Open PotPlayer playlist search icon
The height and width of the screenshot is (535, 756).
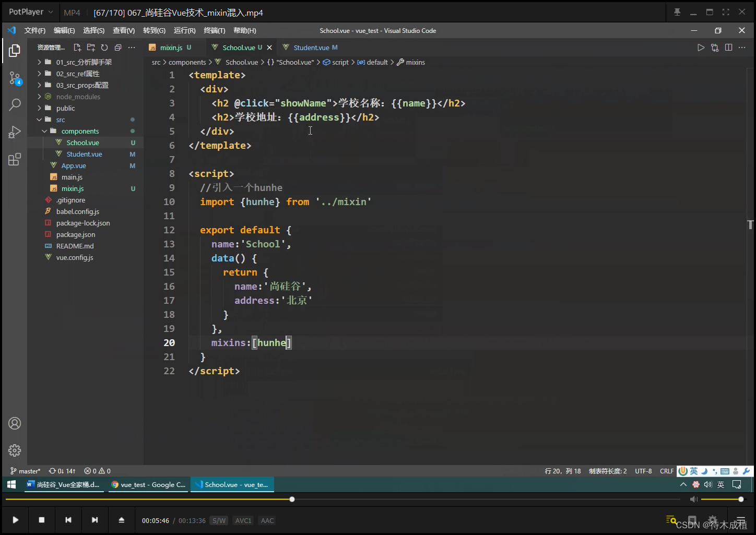pos(671,520)
